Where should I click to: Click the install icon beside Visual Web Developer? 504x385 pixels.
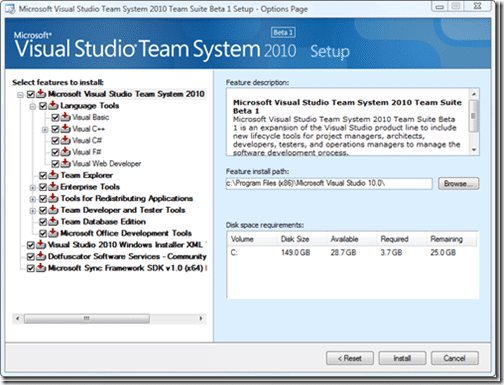[66, 163]
